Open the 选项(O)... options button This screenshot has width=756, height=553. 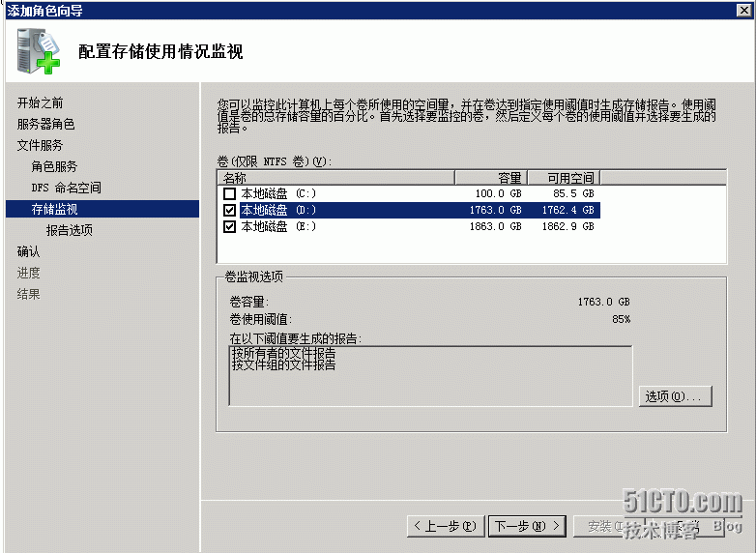(675, 396)
